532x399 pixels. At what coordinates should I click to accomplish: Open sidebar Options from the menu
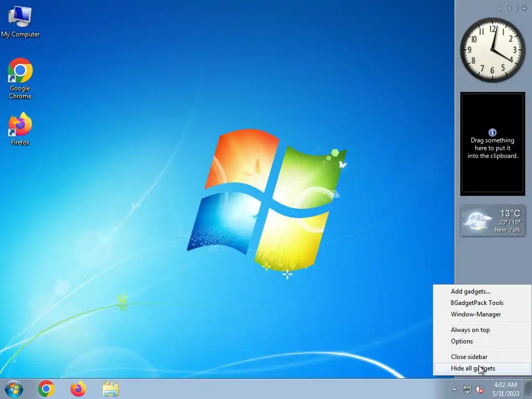click(x=482, y=341)
